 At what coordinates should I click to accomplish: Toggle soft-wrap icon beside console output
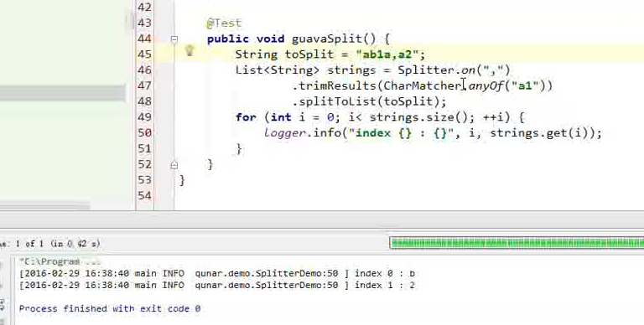coord(2,305)
